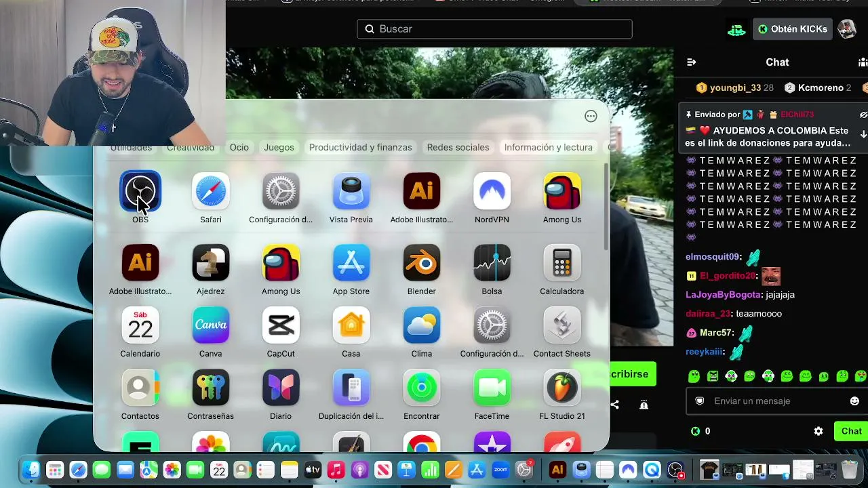The image size is (868, 488).
Task: Open Contactos from the app grid
Action: pyautogui.click(x=140, y=388)
